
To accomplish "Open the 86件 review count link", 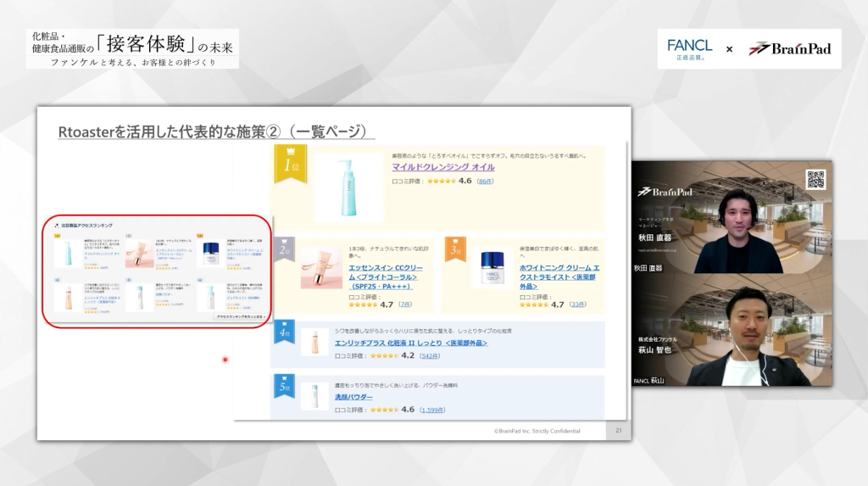I will pos(485,182).
